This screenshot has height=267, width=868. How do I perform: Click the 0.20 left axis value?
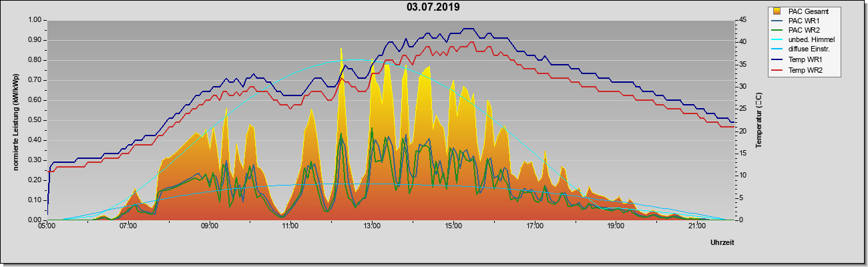point(34,180)
